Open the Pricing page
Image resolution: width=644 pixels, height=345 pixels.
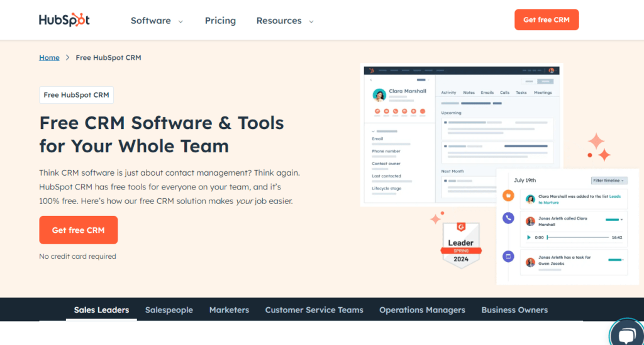pos(221,21)
